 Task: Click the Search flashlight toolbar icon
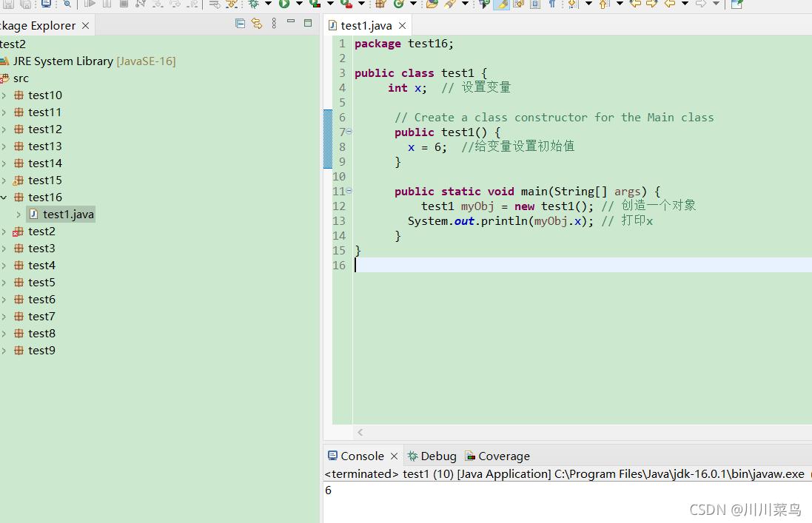coord(449,4)
